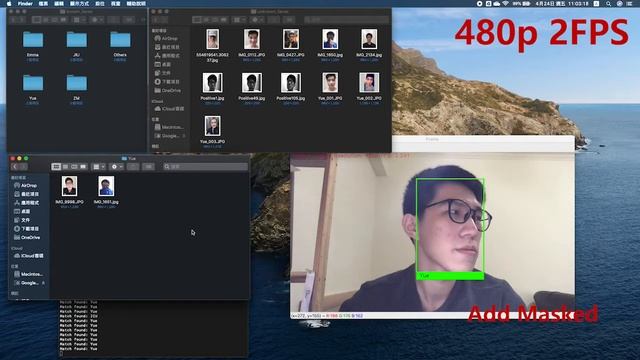This screenshot has height=360, width=640.
Task: Switch Yue window to icon view
Action: pos(56,167)
